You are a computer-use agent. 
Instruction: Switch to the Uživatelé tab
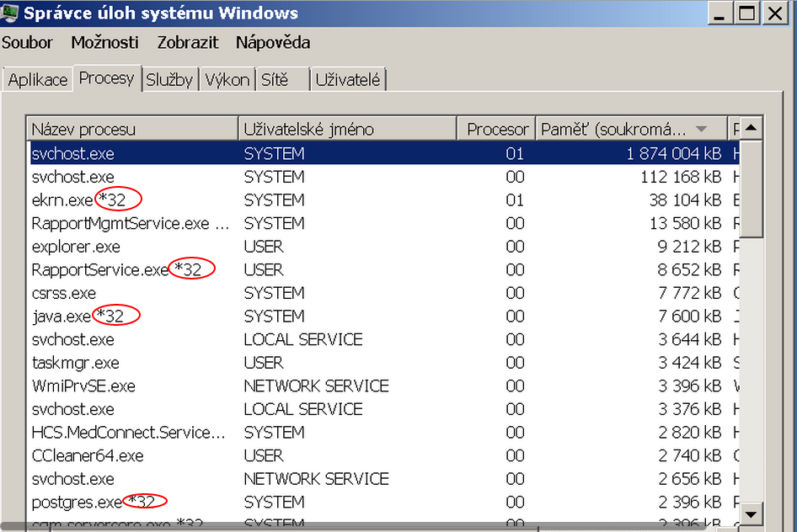click(x=348, y=80)
